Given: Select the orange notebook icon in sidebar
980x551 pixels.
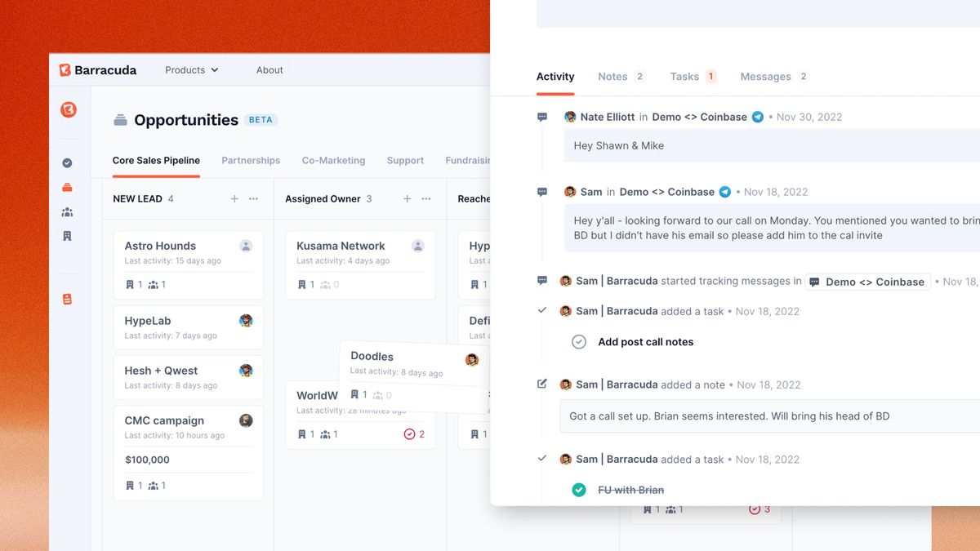Looking at the screenshot, I should [x=68, y=298].
